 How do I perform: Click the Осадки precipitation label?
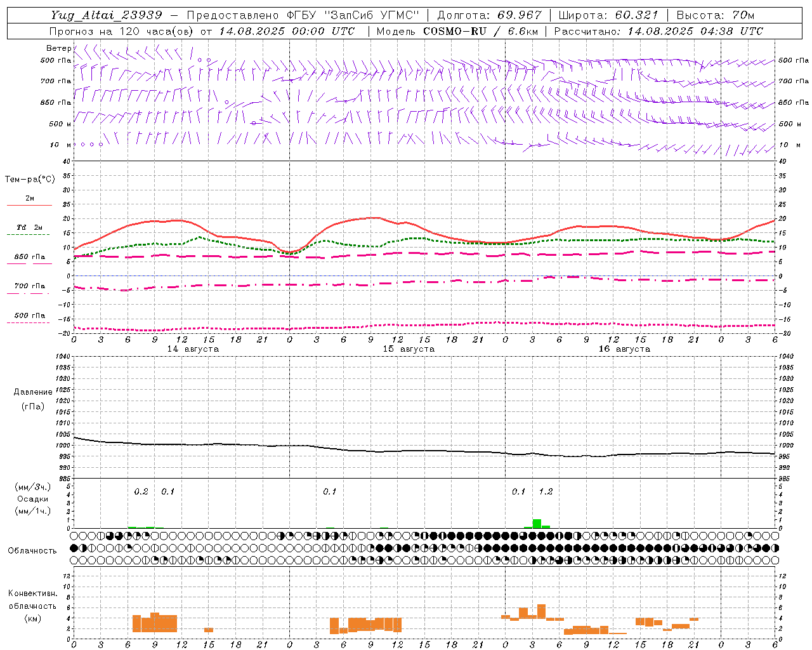point(32,499)
